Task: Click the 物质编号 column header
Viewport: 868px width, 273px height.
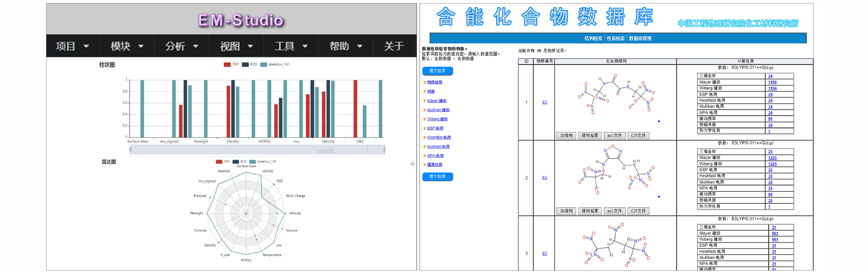Action: [544, 61]
